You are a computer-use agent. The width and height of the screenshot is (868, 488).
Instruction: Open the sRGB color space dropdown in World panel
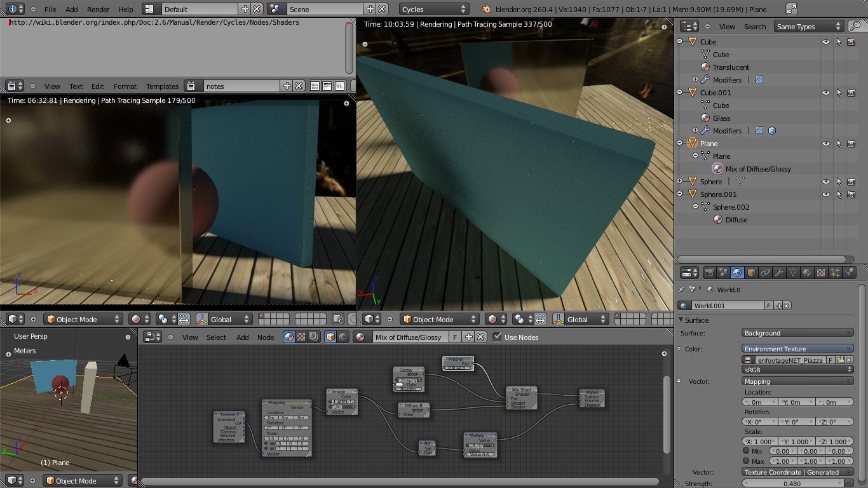click(x=797, y=369)
